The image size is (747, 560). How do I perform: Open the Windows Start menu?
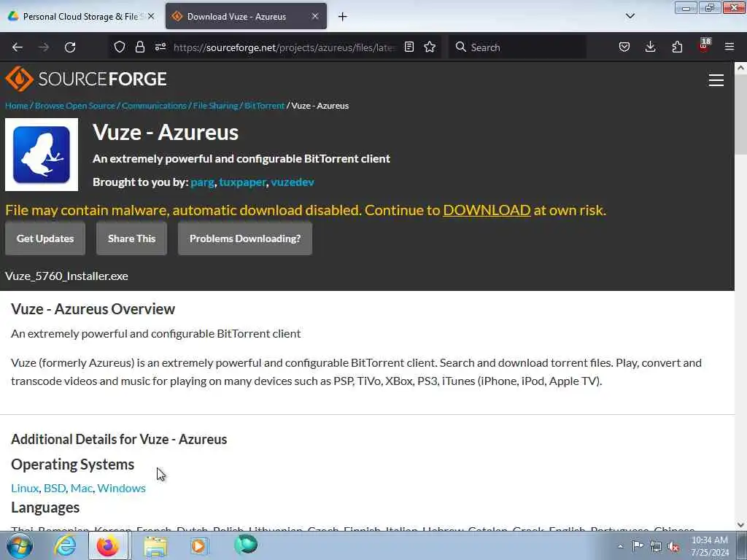(x=20, y=545)
